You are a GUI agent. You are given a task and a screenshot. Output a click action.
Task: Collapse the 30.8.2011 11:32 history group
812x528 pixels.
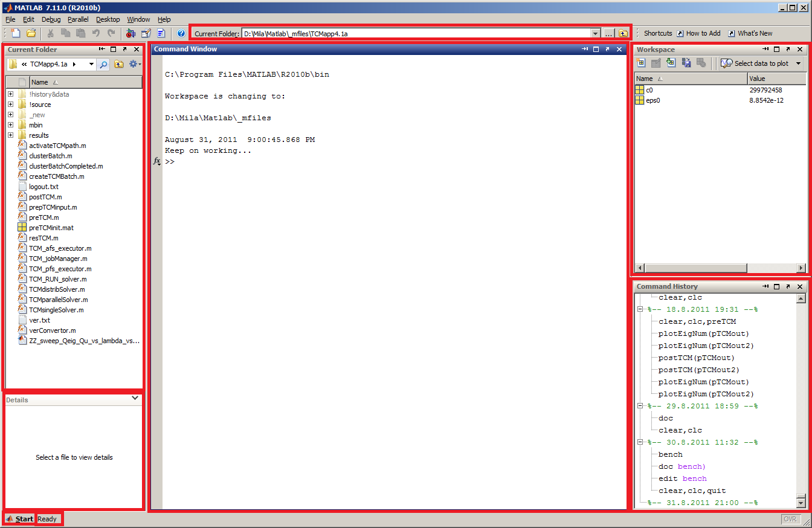pyautogui.click(x=640, y=442)
